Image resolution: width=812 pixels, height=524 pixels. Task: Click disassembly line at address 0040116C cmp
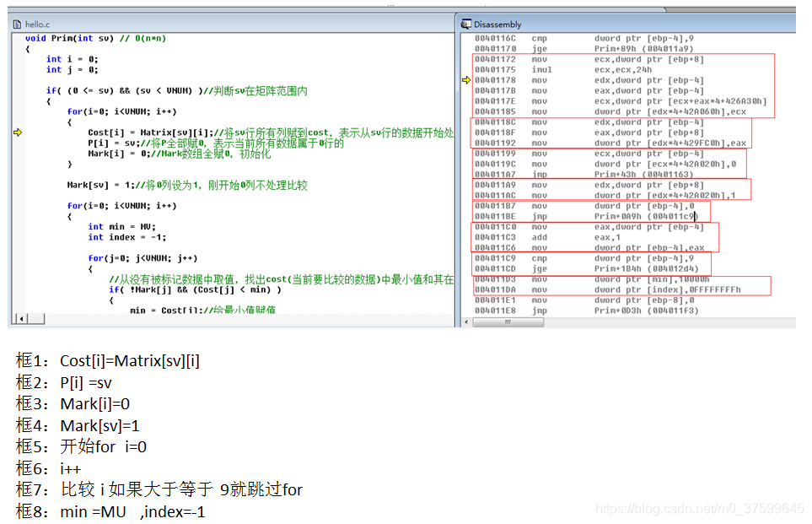[x=584, y=38]
